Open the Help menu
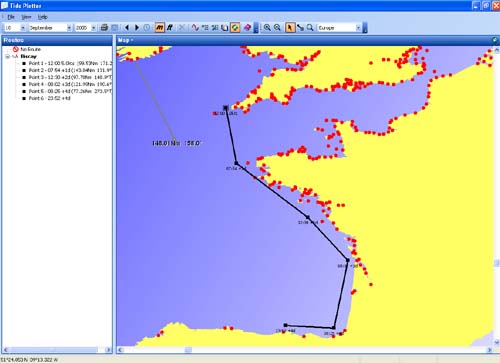This screenshot has width=500, height=363. 43,17
